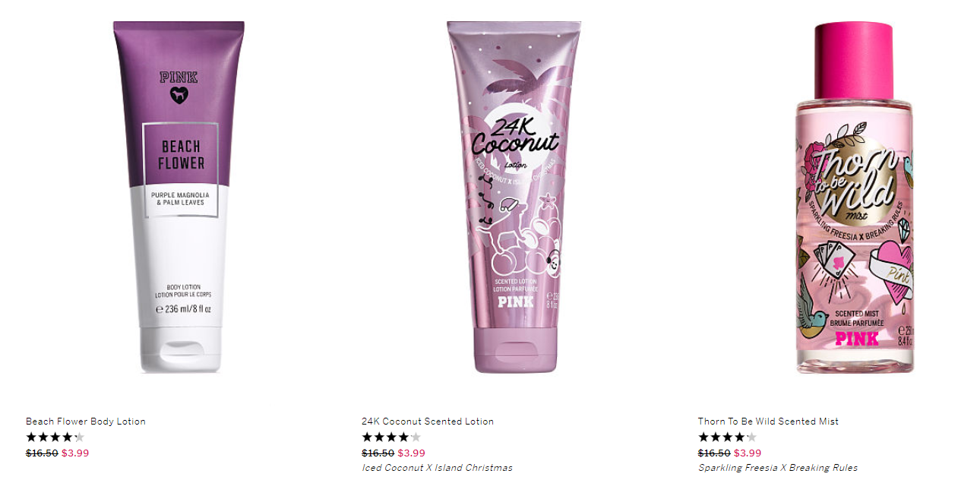This screenshot has height=502, width=980.
Task: Click the Beach Flower Body Lotion title
Action: (x=86, y=421)
